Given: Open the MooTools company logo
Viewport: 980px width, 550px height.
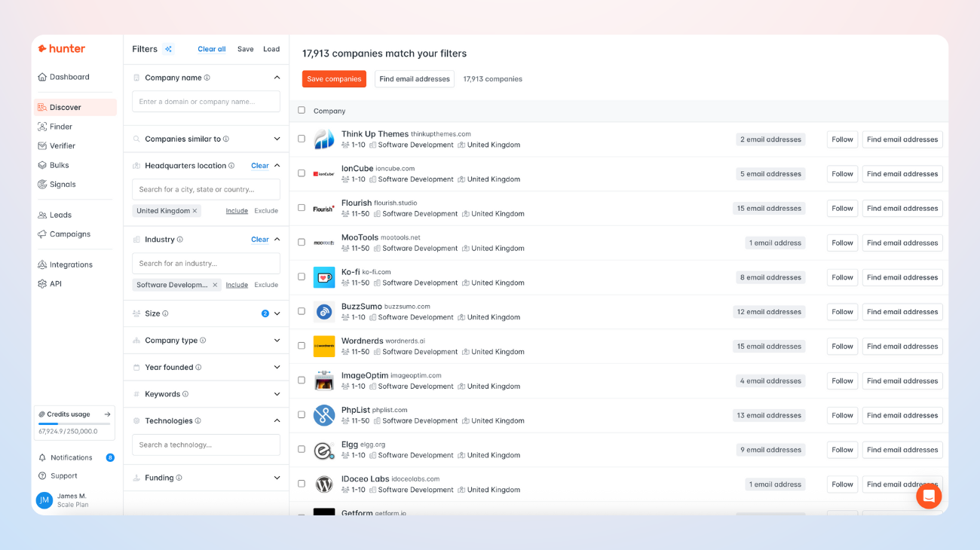Looking at the screenshot, I should (324, 243).
